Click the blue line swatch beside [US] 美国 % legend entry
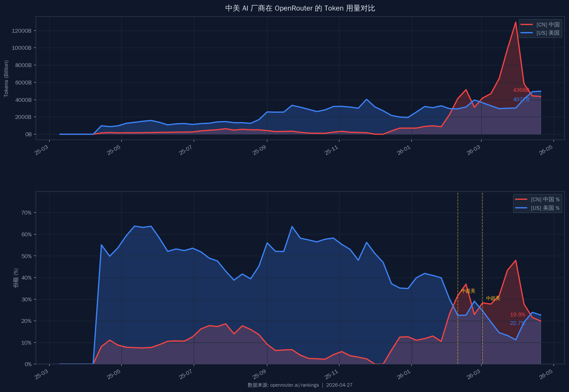 point(521,208)
